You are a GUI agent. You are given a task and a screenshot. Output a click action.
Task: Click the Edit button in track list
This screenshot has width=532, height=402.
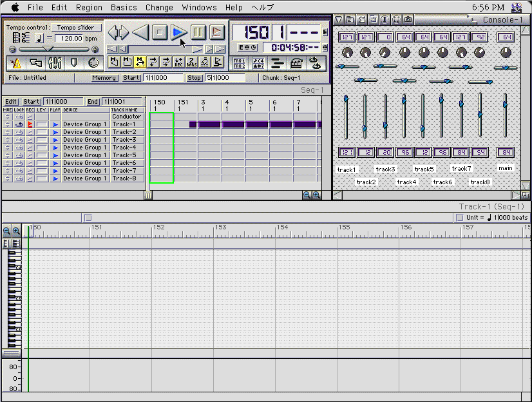[x=11, y=102]
